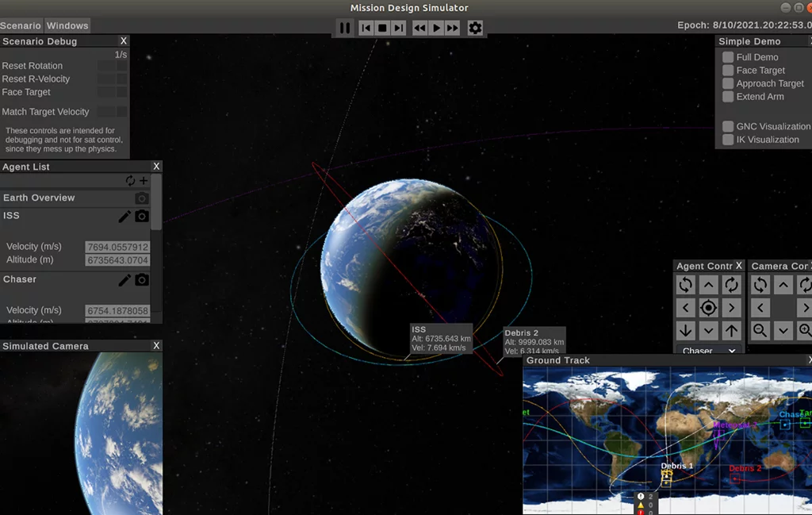Viewport: 812px width, 515px height.
Task: Click Agent Control down chevron button
Action: 708,330
